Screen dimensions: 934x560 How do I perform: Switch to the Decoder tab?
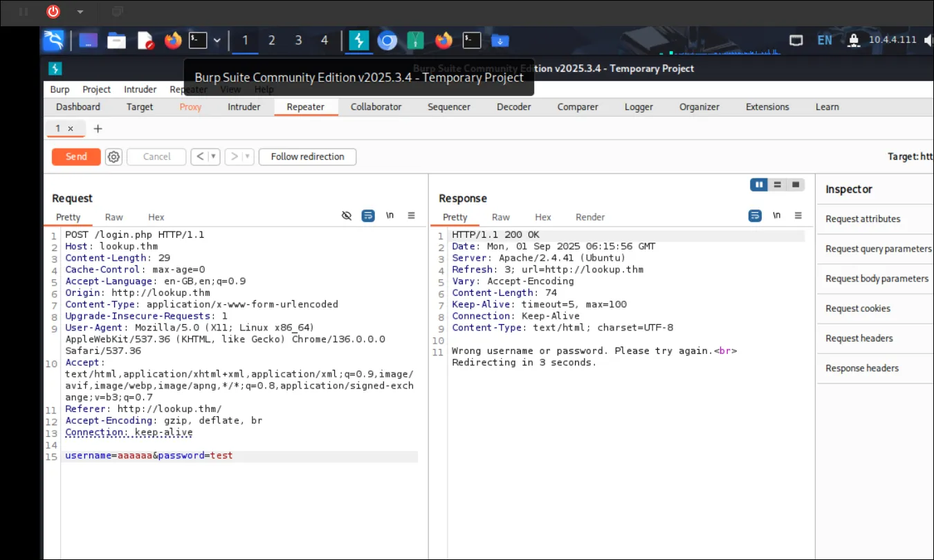pos(514,107)
